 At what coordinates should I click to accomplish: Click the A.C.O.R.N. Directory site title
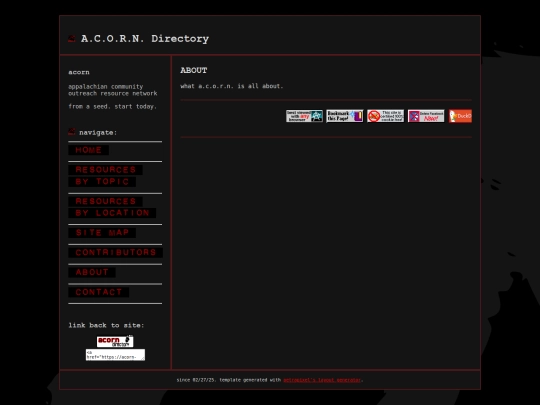tap(145, 39)
